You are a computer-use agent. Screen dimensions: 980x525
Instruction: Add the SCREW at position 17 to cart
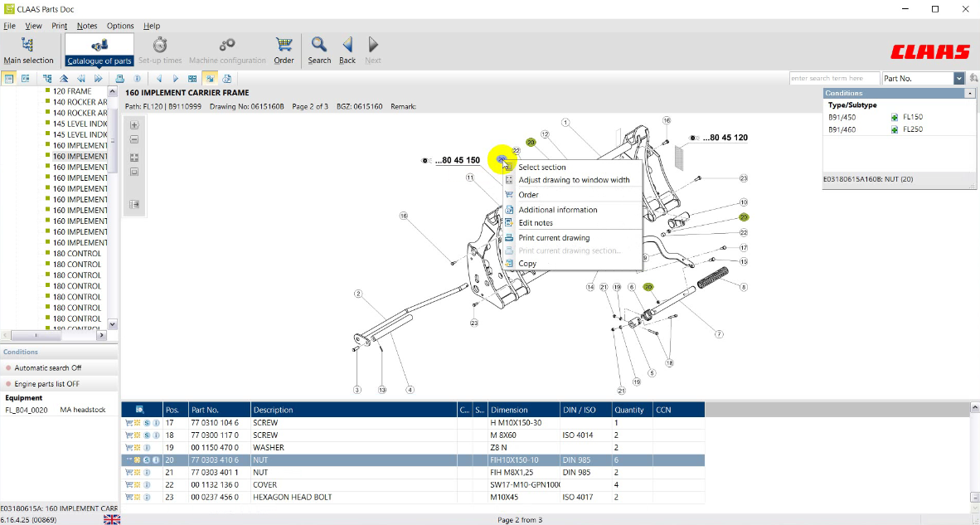pyautogui.click(x=129, y=423)
